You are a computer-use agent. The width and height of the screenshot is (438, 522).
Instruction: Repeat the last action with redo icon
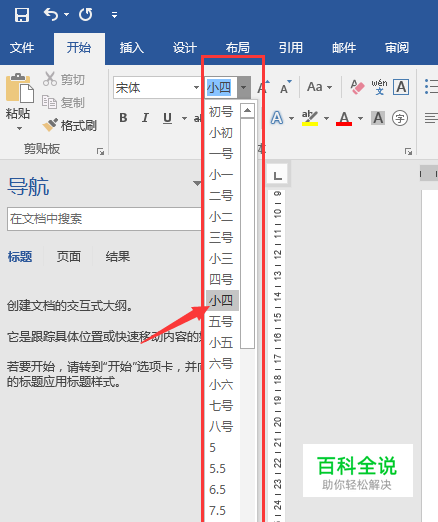tap(86, 15)
